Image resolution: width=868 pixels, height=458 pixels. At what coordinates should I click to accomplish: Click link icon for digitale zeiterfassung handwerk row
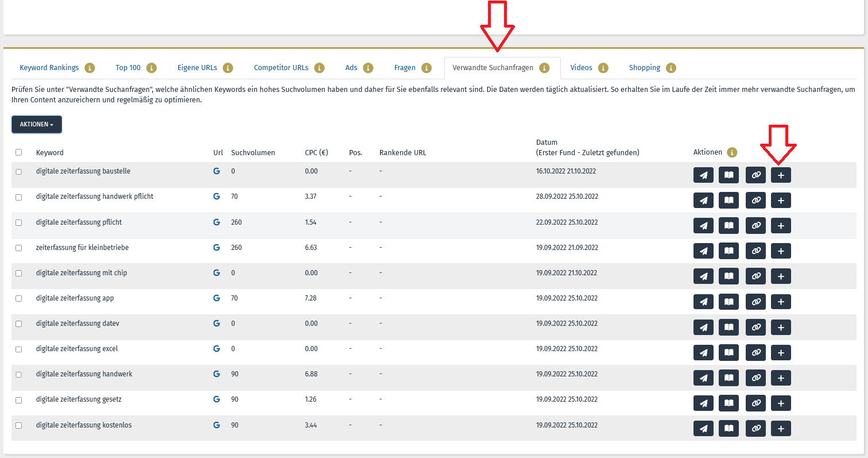coord(755,378)
